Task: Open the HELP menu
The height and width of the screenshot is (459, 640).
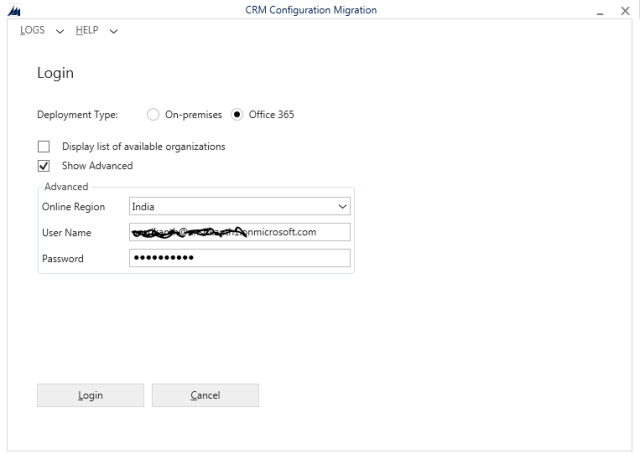Action: coord(87,30)
